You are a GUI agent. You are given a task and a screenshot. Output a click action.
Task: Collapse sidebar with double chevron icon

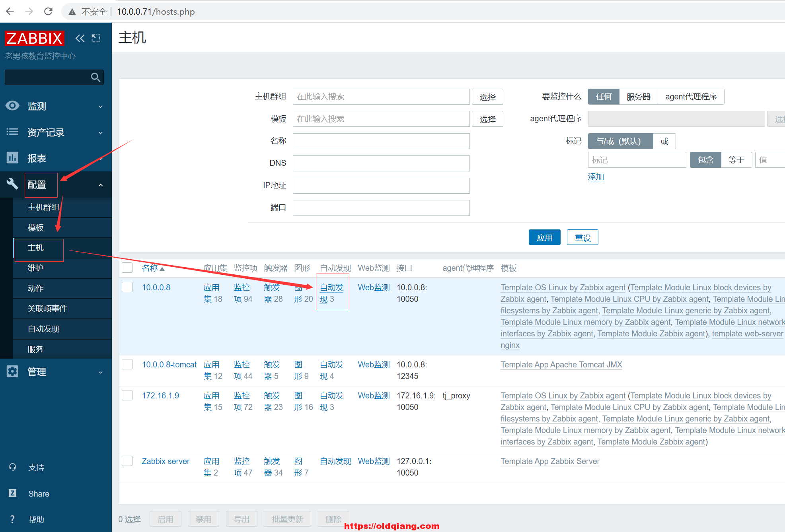pyautogui.click(x=80, y=38)
